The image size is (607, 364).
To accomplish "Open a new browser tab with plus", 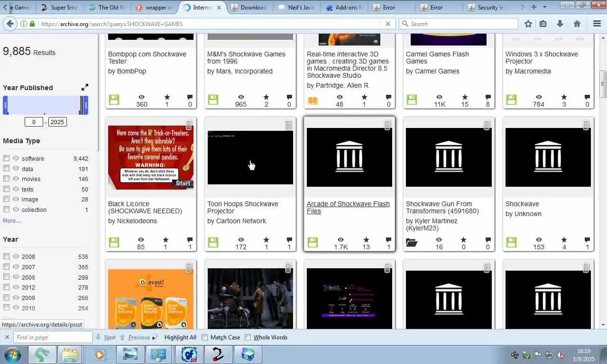I will [x=534, y=7].
